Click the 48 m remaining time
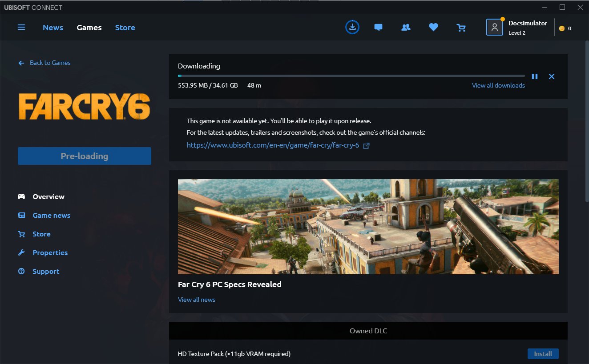The height and width of the screenshot is (364, 589). click(x=254, y=85)
